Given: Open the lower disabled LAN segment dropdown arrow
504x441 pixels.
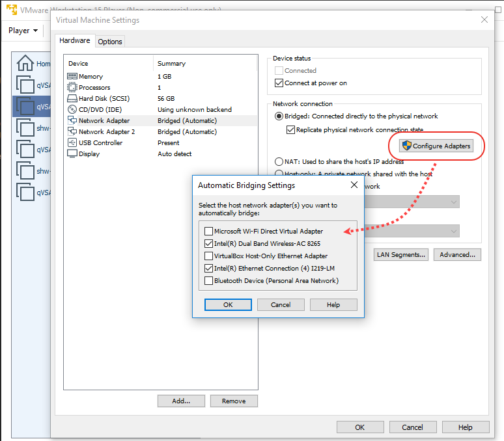Looking at the screenshot, I should 454,231.
